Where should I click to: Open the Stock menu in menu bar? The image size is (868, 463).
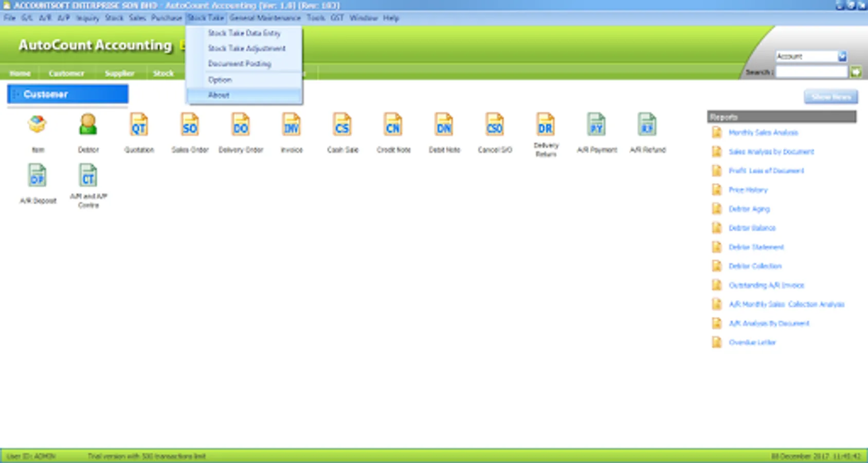114,18
